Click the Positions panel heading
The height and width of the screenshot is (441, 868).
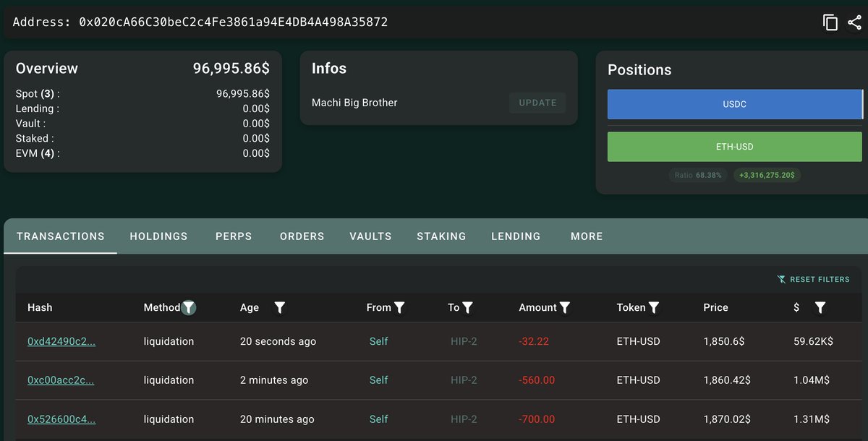tap(639, 70)
